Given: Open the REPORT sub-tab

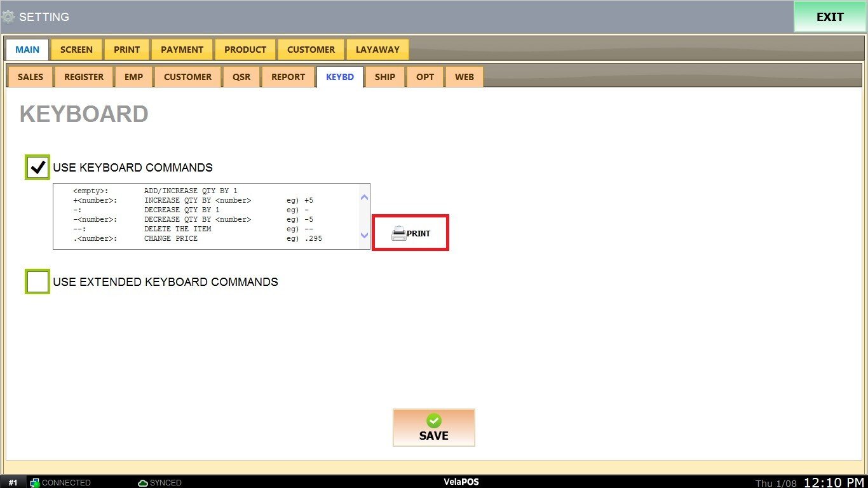Looking at the screenshot, I should coord(288,77).
